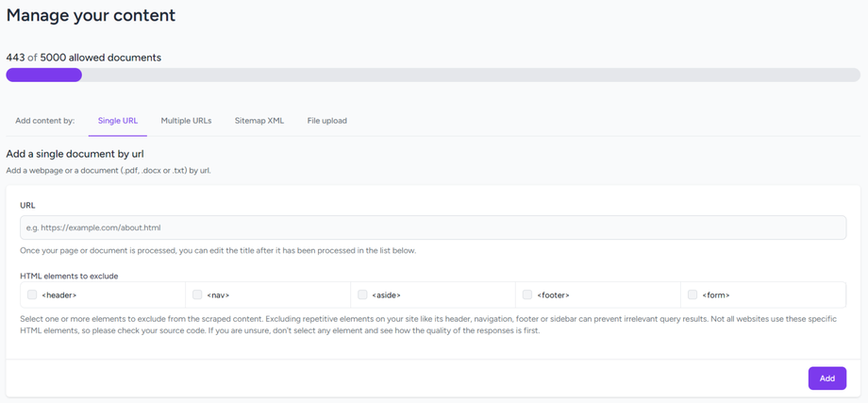Viewport: 868px width, 403px height.
Task: Check the <header> exclusion checkbox
Action: (x=32, y=294)
